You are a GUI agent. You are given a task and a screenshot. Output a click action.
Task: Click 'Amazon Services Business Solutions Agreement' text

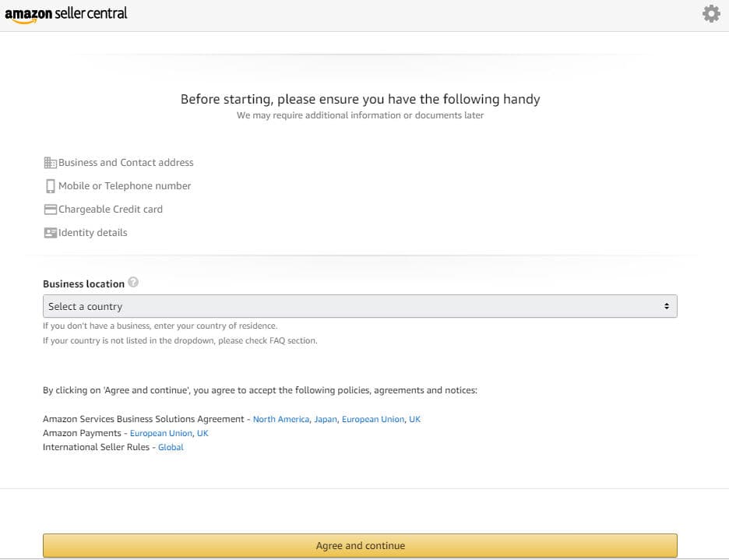[x=143, y=419]
